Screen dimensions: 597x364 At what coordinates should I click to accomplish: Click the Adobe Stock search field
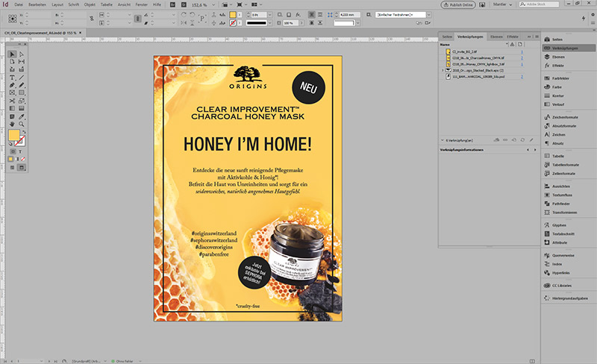pos(539,4)
